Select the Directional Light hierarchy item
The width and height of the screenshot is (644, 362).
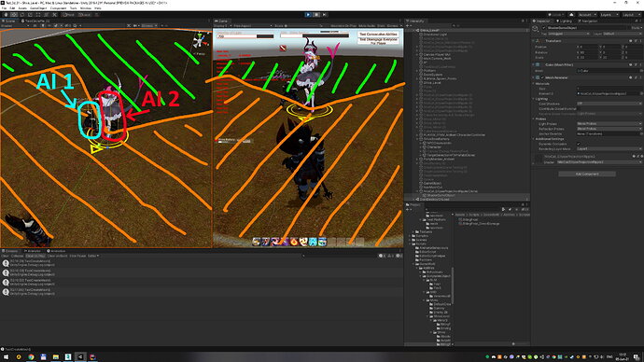click(435, 35)
